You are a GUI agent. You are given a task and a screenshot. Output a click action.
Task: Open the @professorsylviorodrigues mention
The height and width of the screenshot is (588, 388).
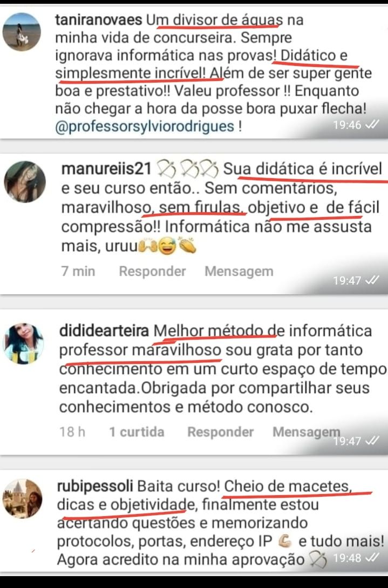[145, 126]
